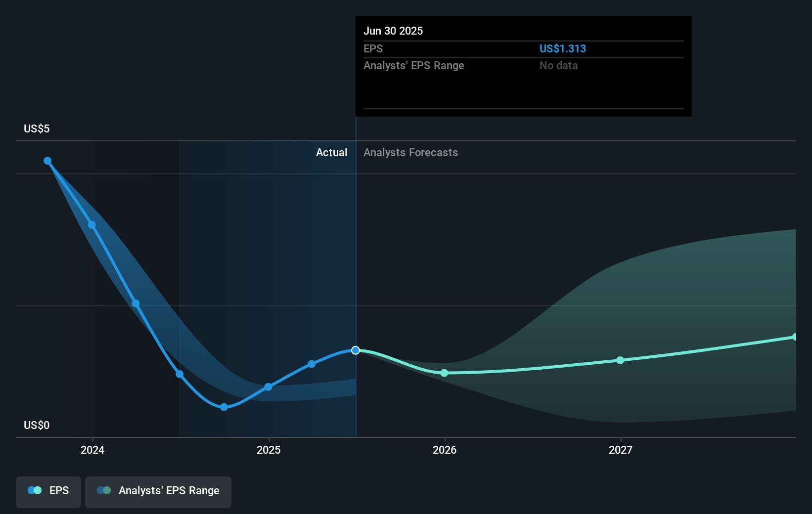812x514 pixels.
Task: Click the first EPS data point near US$5
Action: [47, 161]
